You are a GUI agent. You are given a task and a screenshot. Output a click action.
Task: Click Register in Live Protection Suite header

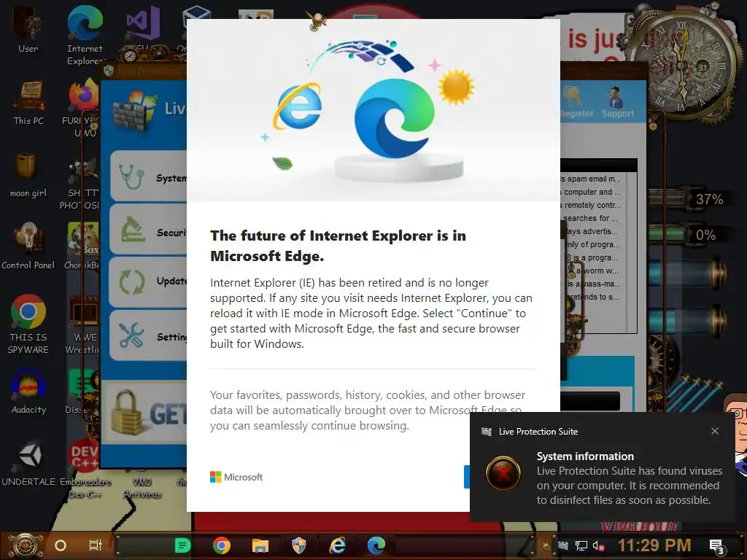click(576, 102)
